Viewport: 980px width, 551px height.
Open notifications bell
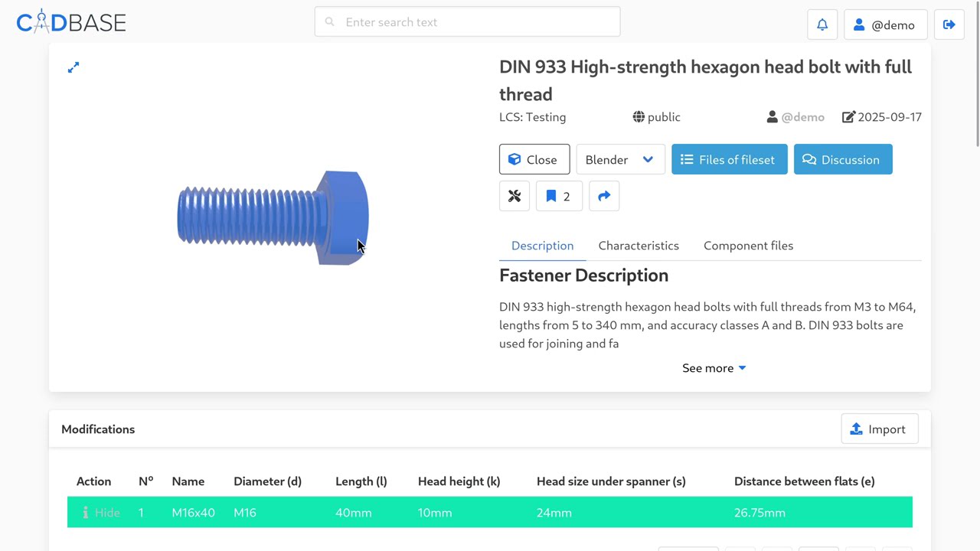[x=822, y=24]
